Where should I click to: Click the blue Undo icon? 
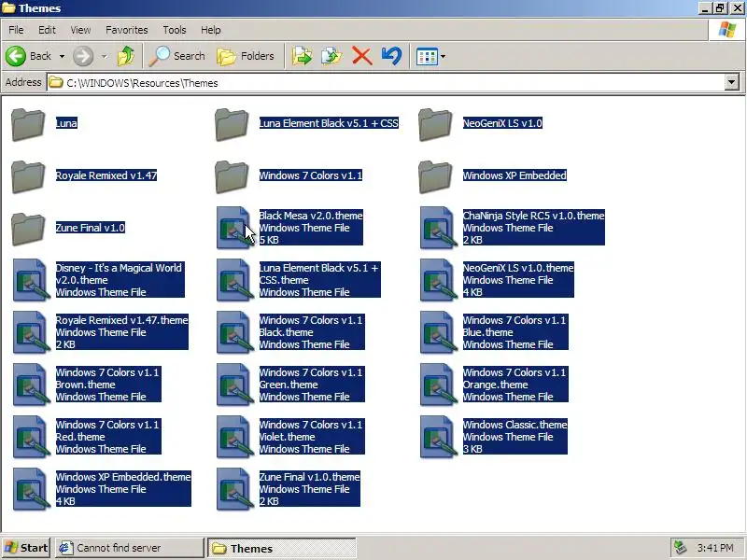(x=391, y=56)
